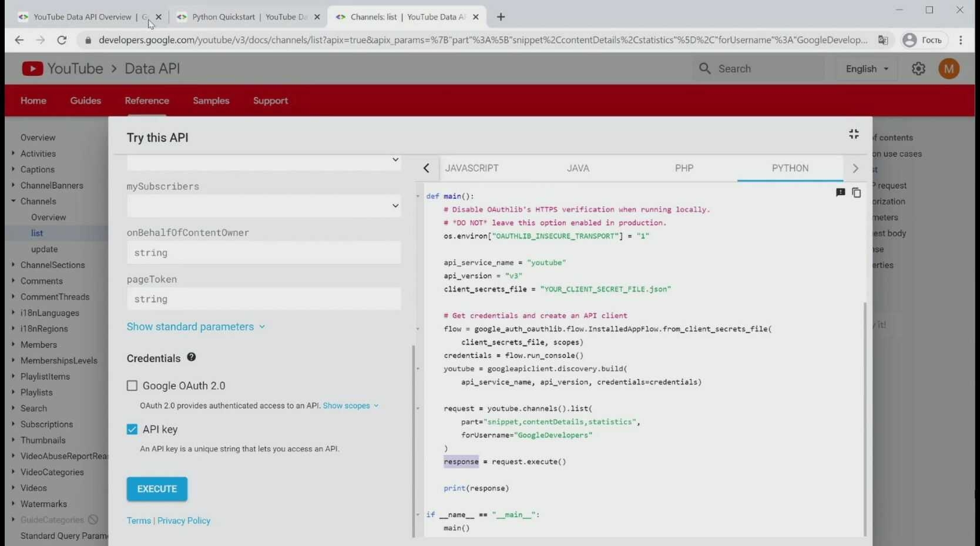Switch to the JAVASCRIPT code tab
The height and width of the screenshot is (546, 980).
click(x=472, y=168)
